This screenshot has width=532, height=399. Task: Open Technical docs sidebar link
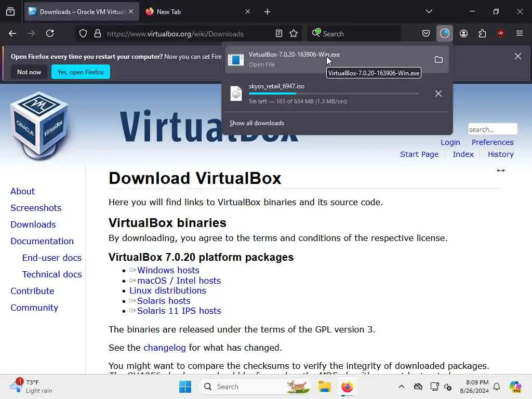click(x=52, y=274)
